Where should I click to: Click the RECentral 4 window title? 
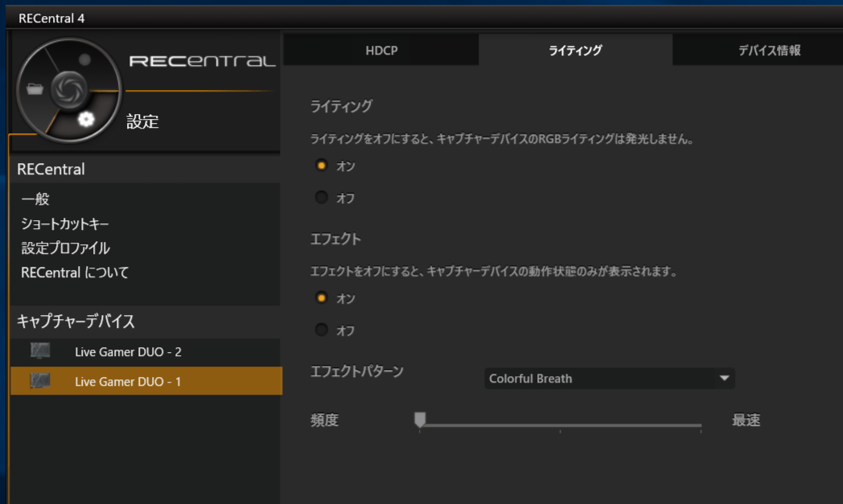[51, 18]
